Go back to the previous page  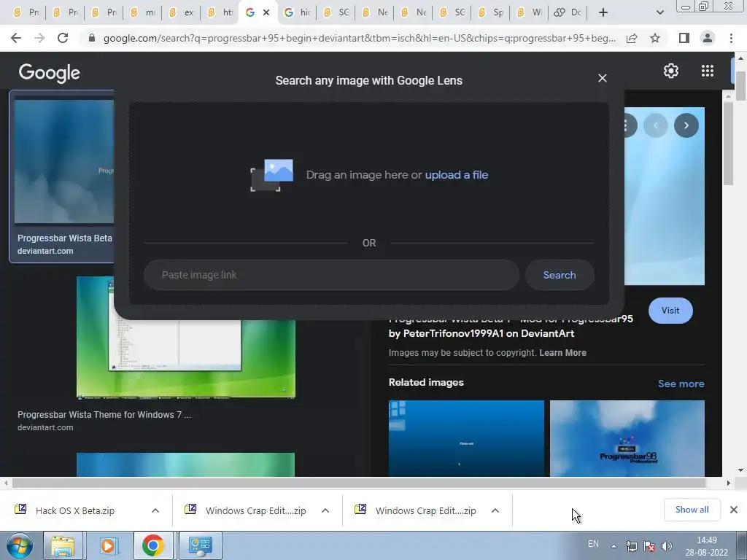click(x=16, y=38)
